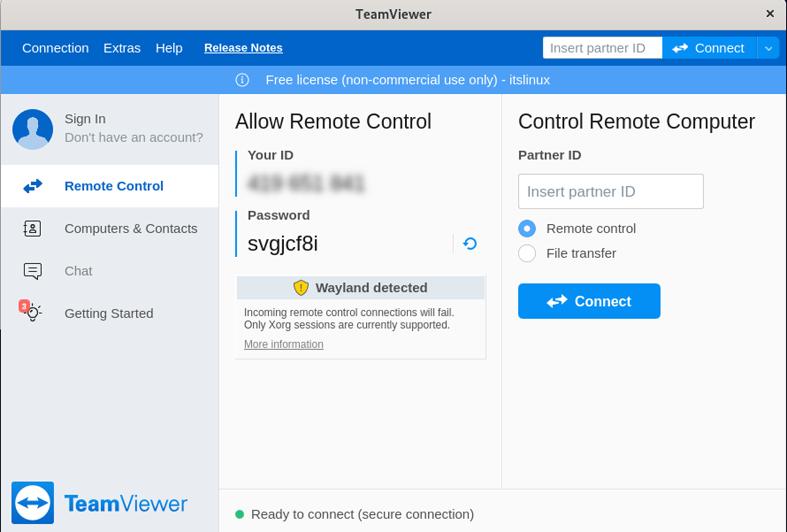Open the More information link

pyautogui.click(x=284, y=344)
